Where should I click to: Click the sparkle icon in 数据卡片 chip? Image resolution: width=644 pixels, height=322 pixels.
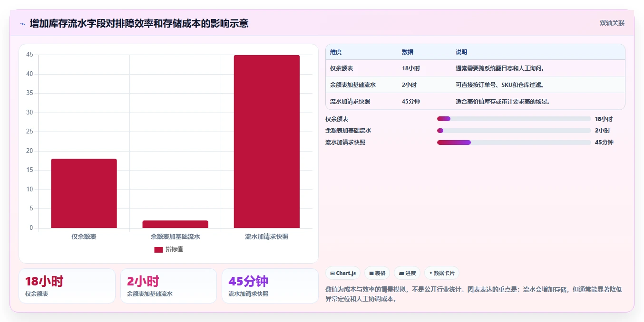tap(431, 273)
